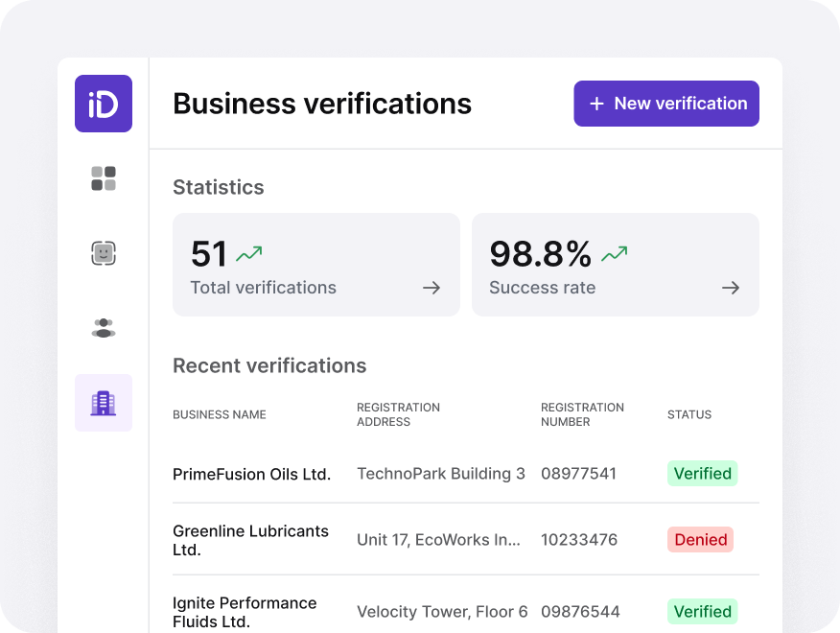Click the plus icon on New verification

[595, 103]
